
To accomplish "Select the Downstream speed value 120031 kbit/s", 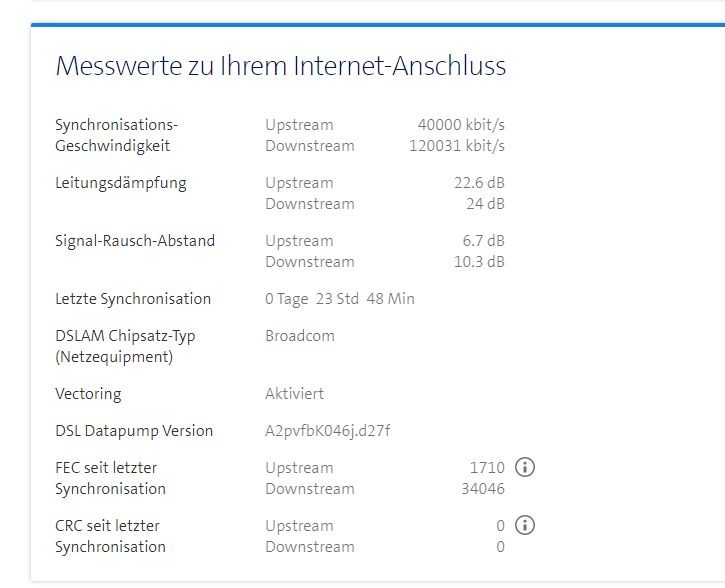I will (x=456, y=146).
